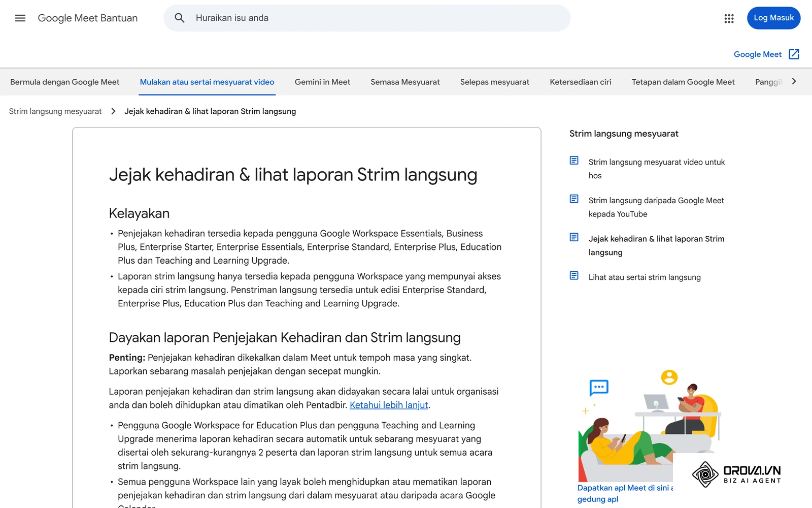Open Jejak kehadiran & lihat laporan sidebar link
This screenshot has height=508, width=812.
click(x=656, y=245)
